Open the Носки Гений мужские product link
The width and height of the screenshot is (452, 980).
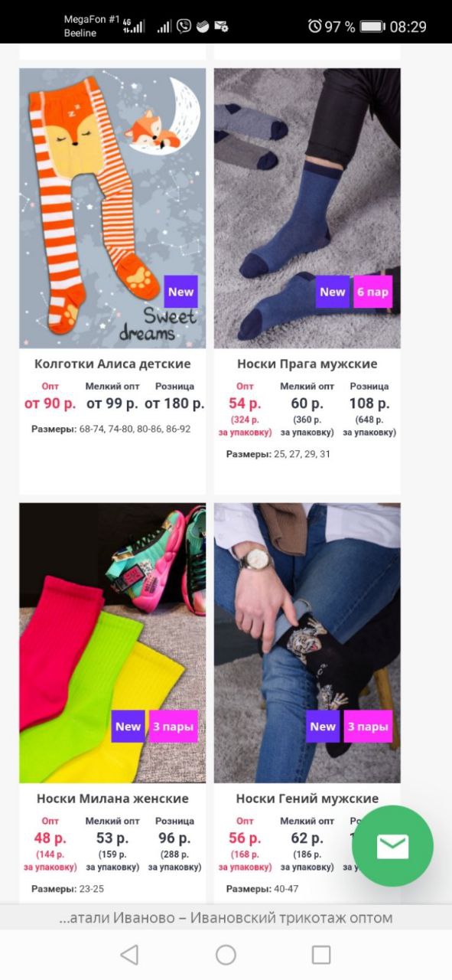pos(307,799)
